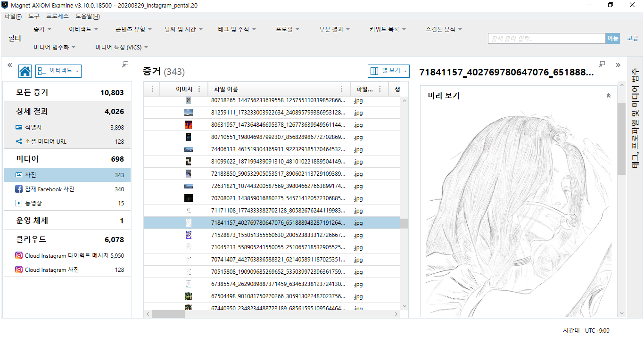Select Cloud Instagram 다이렉트 메시지 entry
Image resolution: width=644 pixels, height=343 pixels.
(67, 255)
